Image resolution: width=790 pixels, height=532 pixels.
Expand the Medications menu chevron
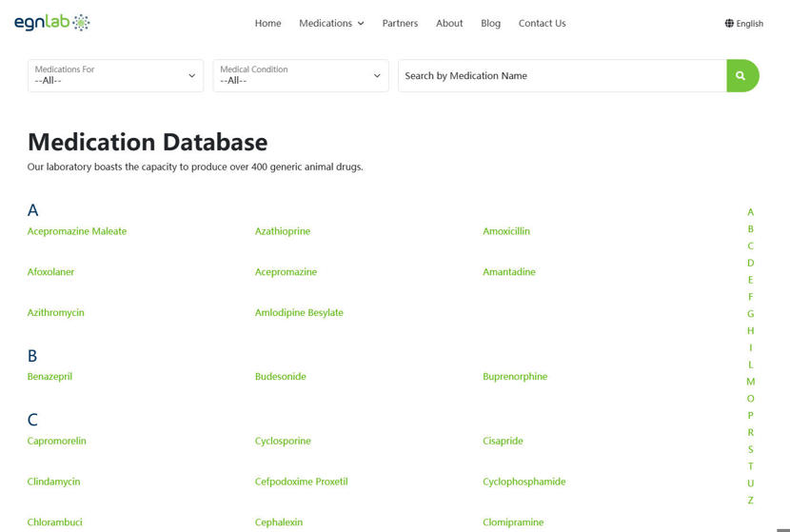pyautogui.click(x=361, y=24)
